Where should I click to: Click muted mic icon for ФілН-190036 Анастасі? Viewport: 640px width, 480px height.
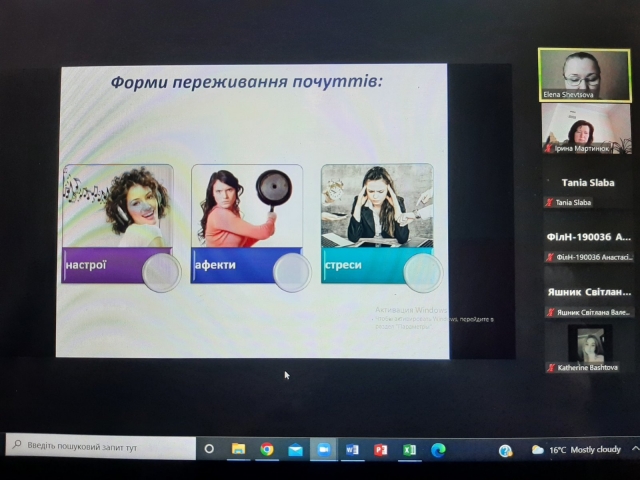(x=550, y=257)
